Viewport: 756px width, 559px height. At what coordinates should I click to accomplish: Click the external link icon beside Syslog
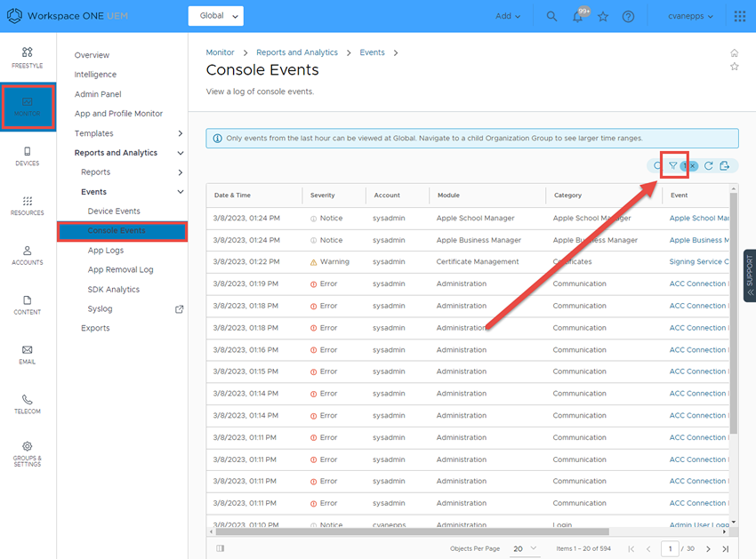179,309
